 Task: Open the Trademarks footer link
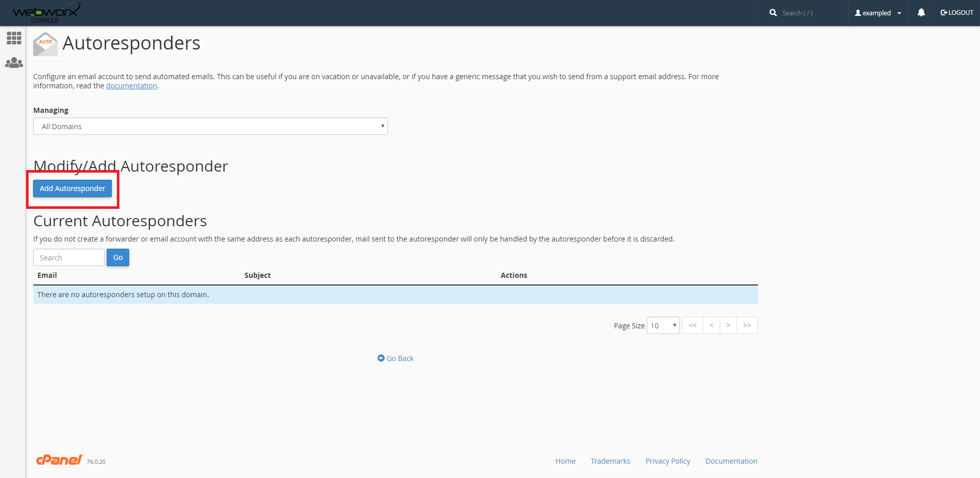(x=610, y=461)
